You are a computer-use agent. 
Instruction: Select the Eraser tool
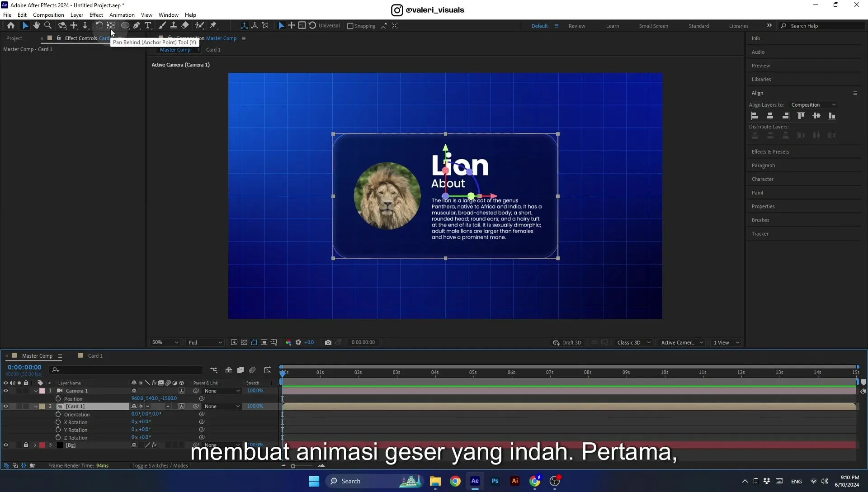coord(185,26)
